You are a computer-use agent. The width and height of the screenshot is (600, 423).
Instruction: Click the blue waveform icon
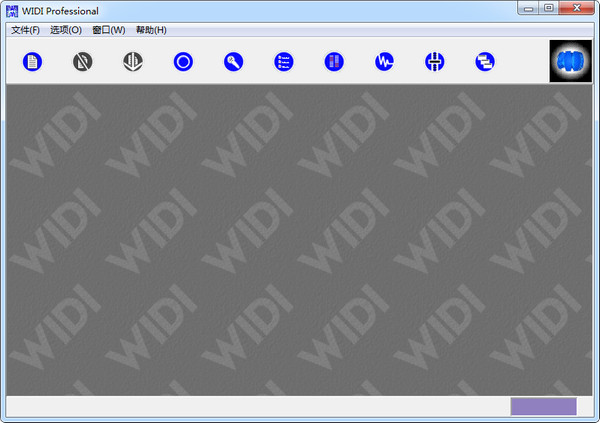pos(385,62)
